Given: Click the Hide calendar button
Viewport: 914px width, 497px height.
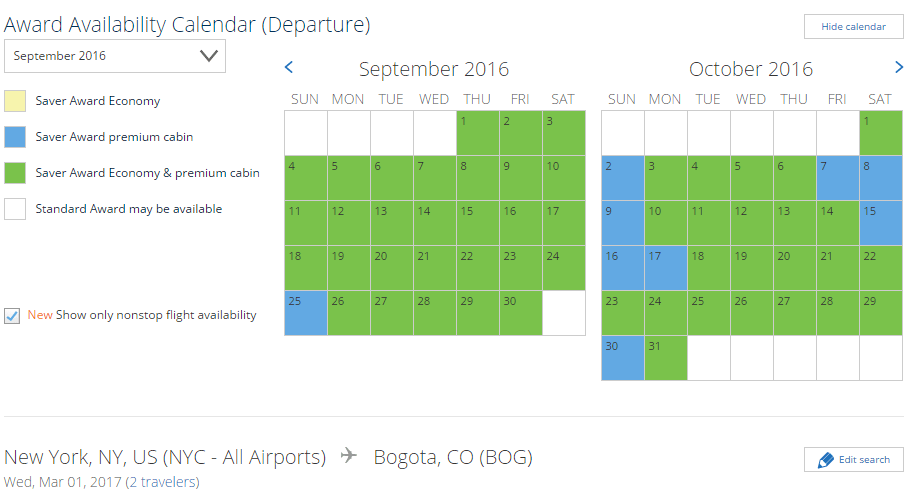Looking at the screenshot, I should (853, 27).
